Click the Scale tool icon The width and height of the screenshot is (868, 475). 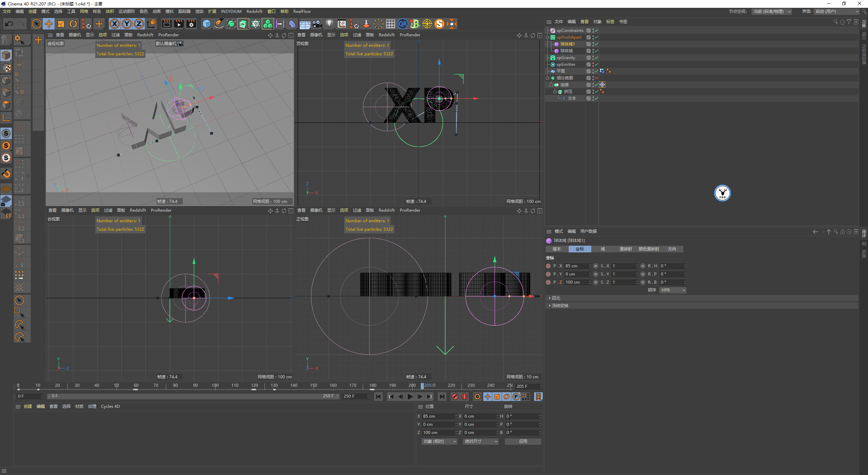coord(61,24)
